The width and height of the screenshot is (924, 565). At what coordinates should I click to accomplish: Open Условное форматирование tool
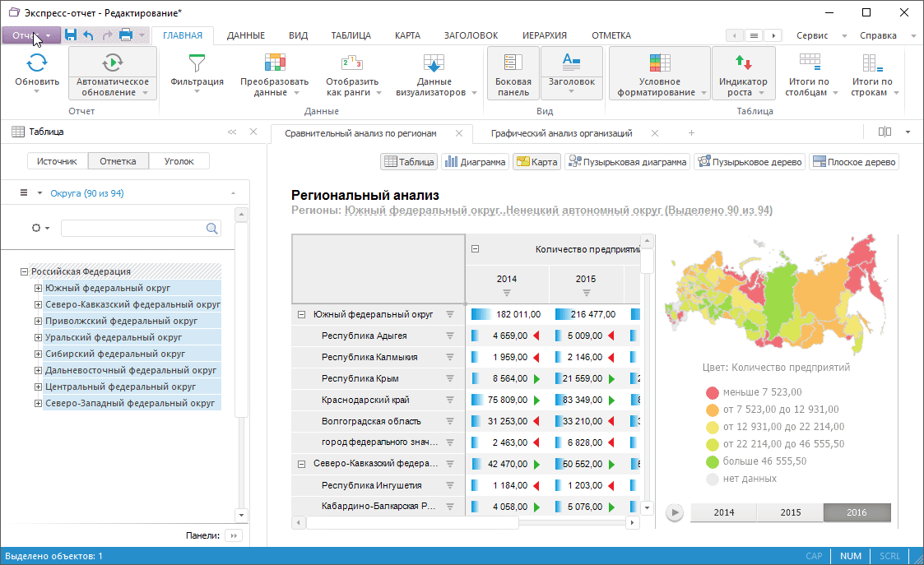[659, 63]
